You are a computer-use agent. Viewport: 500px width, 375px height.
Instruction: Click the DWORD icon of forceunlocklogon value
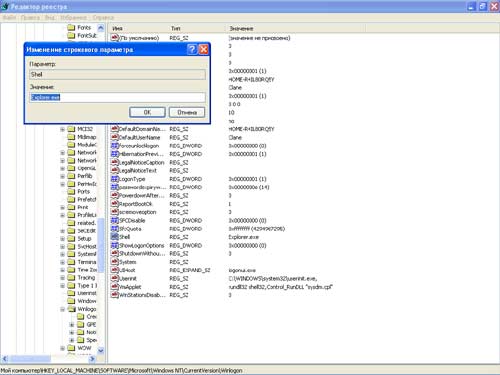(x=115, y=146)
